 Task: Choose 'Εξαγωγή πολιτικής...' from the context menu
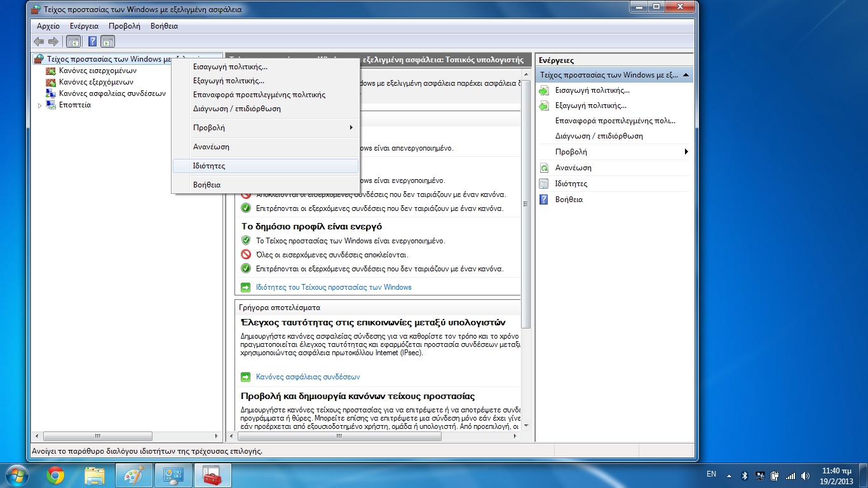265,81
